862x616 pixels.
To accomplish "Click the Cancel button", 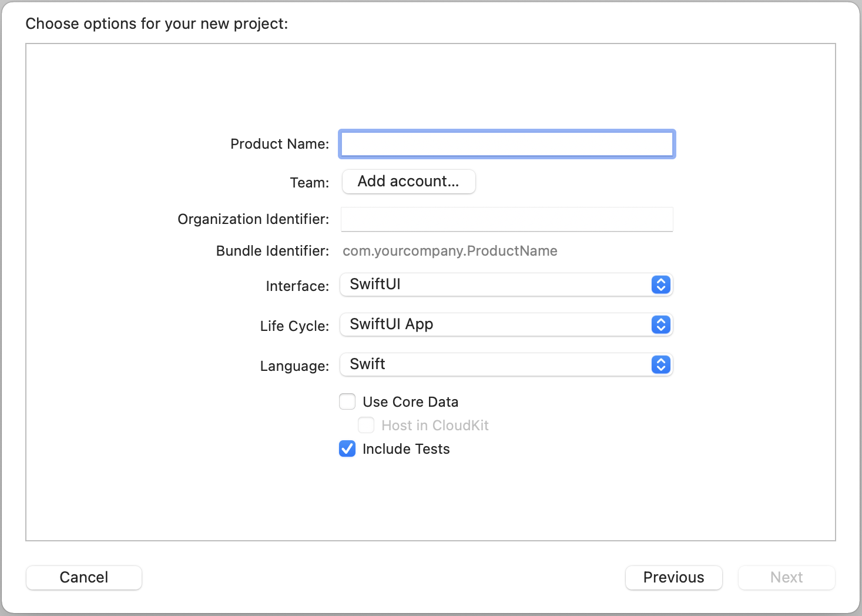I will pyautogui.click(x=84, y=577).
